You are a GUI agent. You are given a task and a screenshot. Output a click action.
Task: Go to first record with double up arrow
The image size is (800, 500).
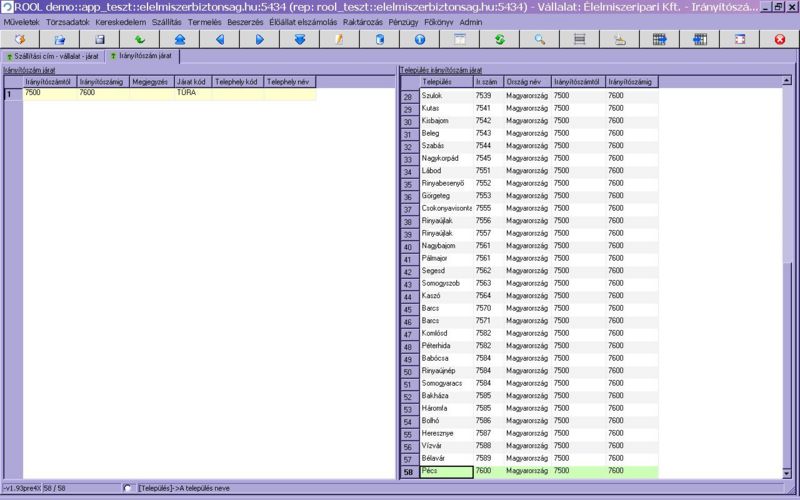(180, 40)
